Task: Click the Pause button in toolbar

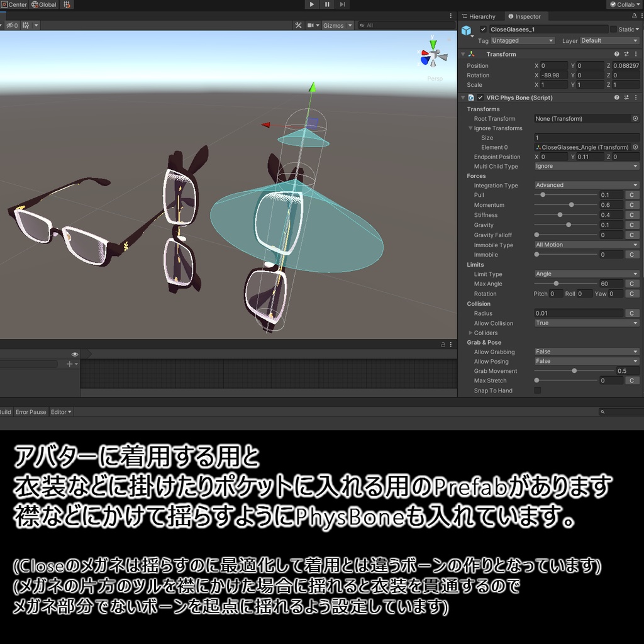Action: (x=327, y=4)
